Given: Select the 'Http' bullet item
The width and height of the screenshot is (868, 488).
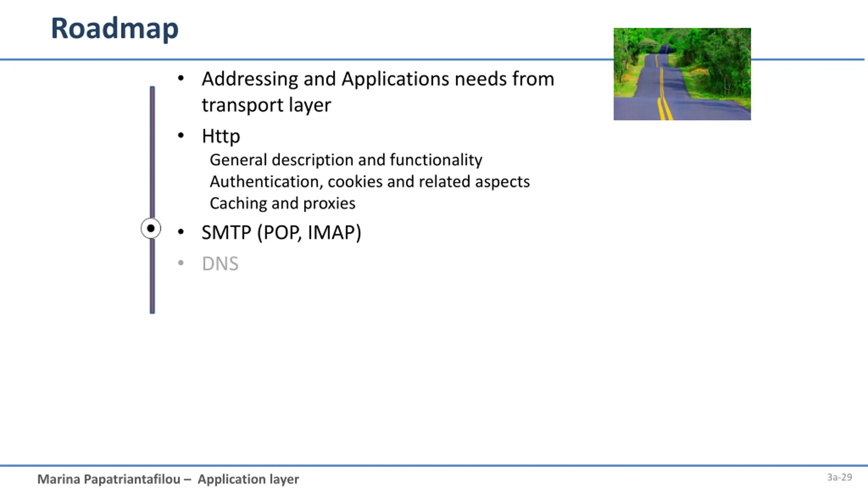Looking at the screenshot, I should (x=221, y=136).
